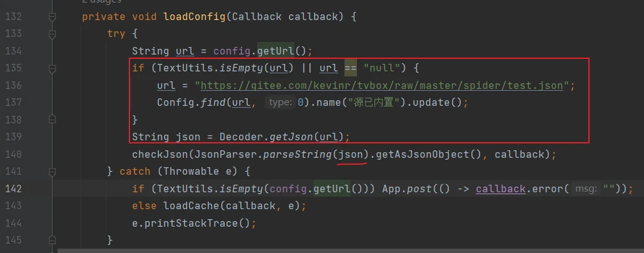Collapse the loadConfig method fold marker
The height and width of the screenshot is (253, 644).
coord(53,17)
